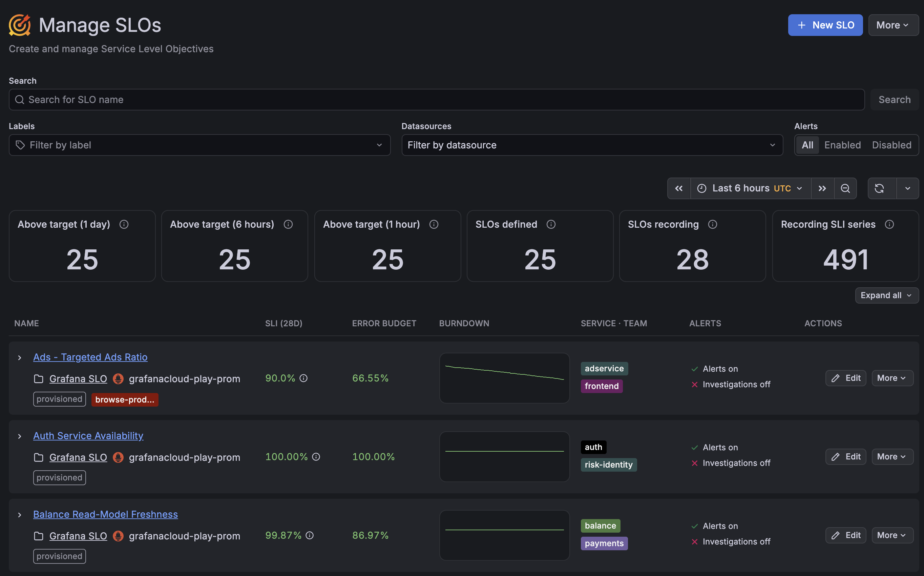924x576 pixels.
Task: Open More menu for Auth Service Availability
Action: coord(892,456)
